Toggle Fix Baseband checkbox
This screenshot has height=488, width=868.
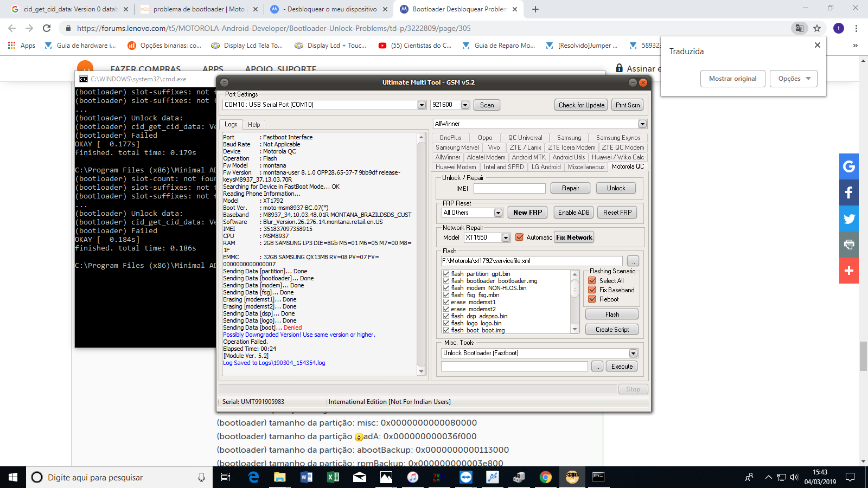pyautogui.click(x=592, y=290)
